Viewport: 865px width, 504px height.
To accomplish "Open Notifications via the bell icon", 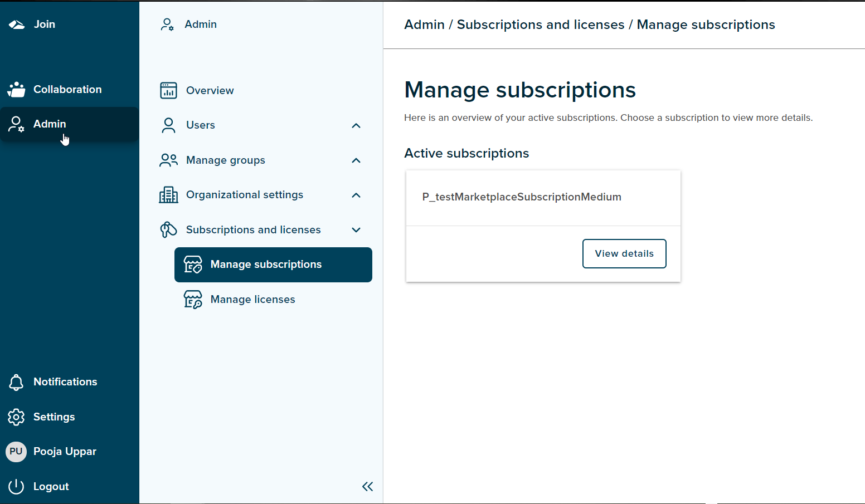I will (16, 382).
